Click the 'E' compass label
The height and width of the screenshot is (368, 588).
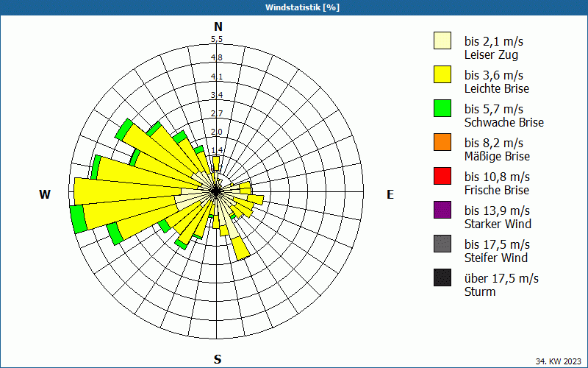390,194
